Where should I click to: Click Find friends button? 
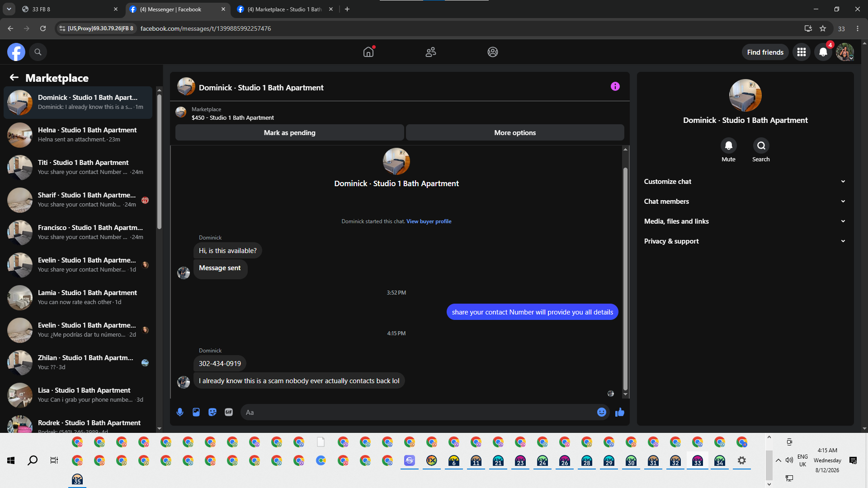[765, 52]
